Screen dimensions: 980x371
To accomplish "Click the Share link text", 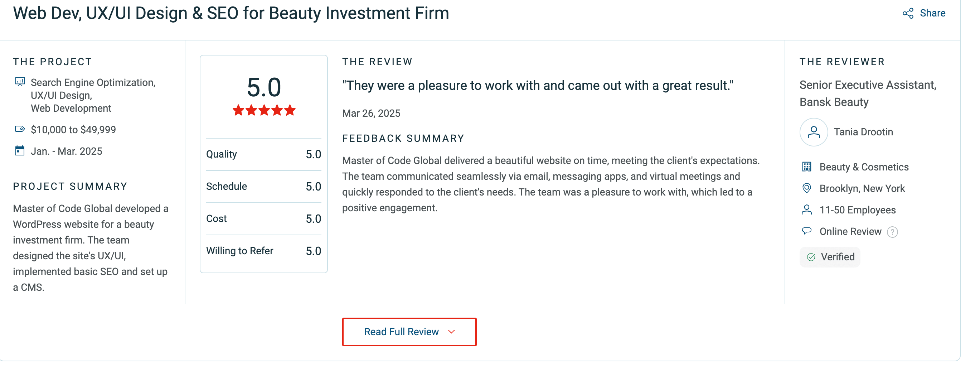I will tap(932, 13).
